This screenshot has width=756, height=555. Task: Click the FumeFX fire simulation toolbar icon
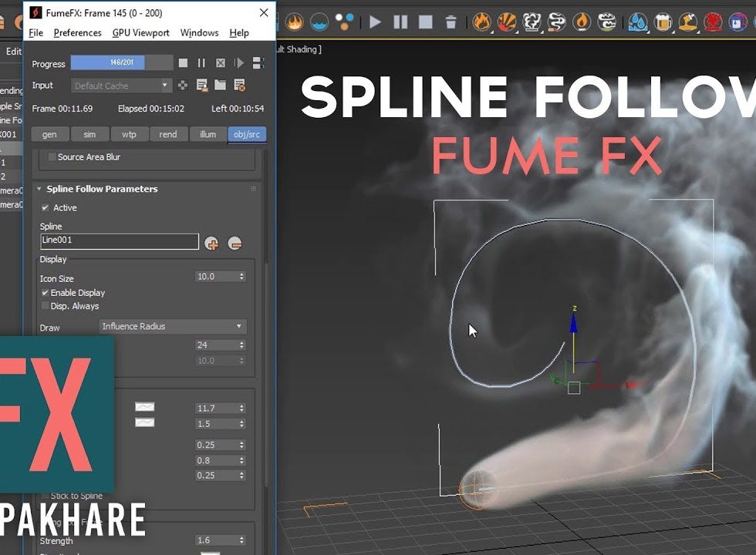coord(294,22)
